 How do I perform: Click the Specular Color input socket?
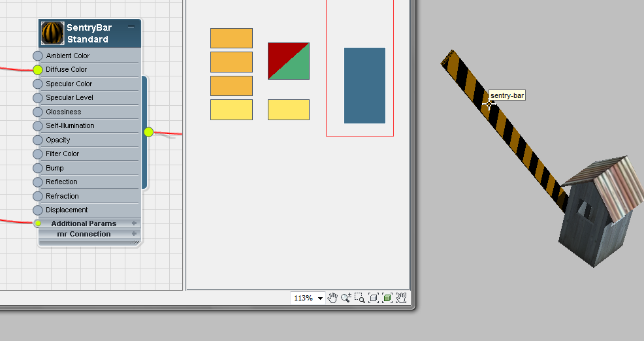pyautogui.click(x=37, y=84)
